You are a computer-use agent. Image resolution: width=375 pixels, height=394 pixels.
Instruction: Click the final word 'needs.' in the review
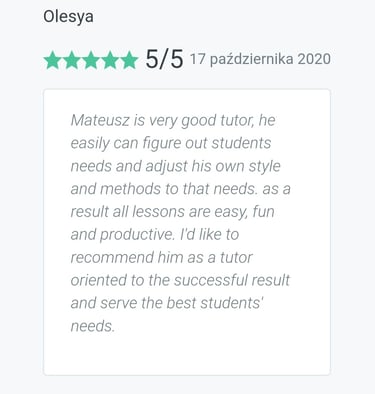(93, 326)
